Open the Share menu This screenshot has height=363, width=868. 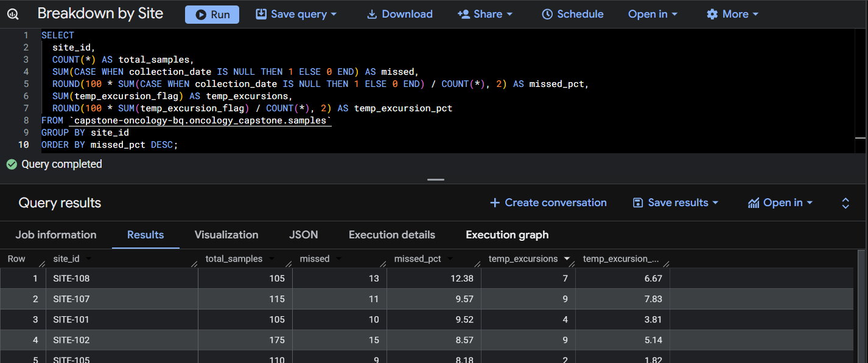tap(485, 15)
